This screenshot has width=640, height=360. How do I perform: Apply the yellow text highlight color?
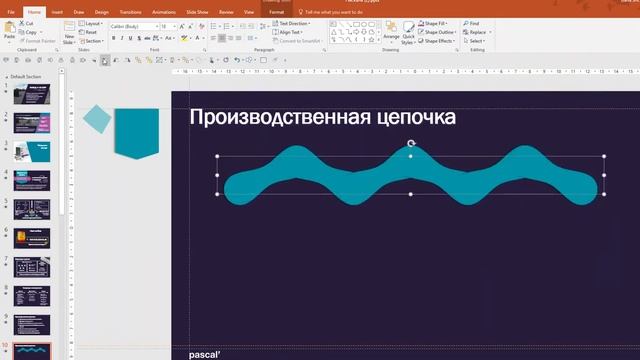point(184,38)
